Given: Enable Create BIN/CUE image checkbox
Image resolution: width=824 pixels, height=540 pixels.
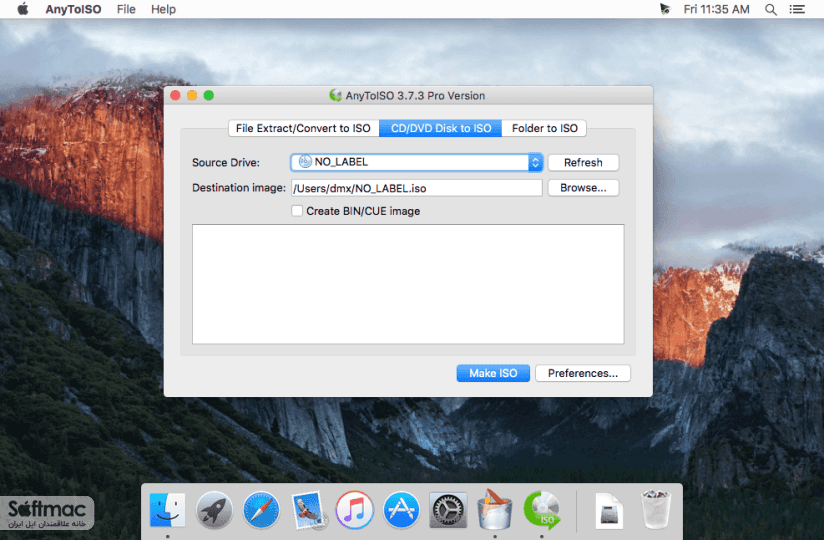Looking at the screenshot, I should click(297, 211).
